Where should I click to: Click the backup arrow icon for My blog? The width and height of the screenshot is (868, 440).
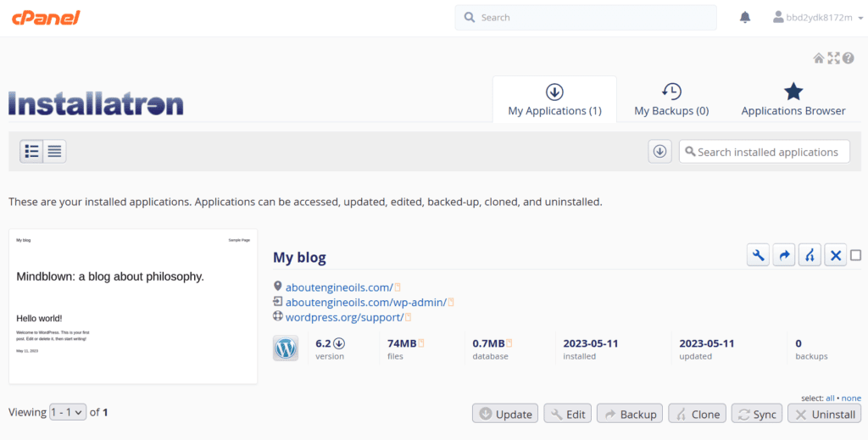tap(784, 255)
